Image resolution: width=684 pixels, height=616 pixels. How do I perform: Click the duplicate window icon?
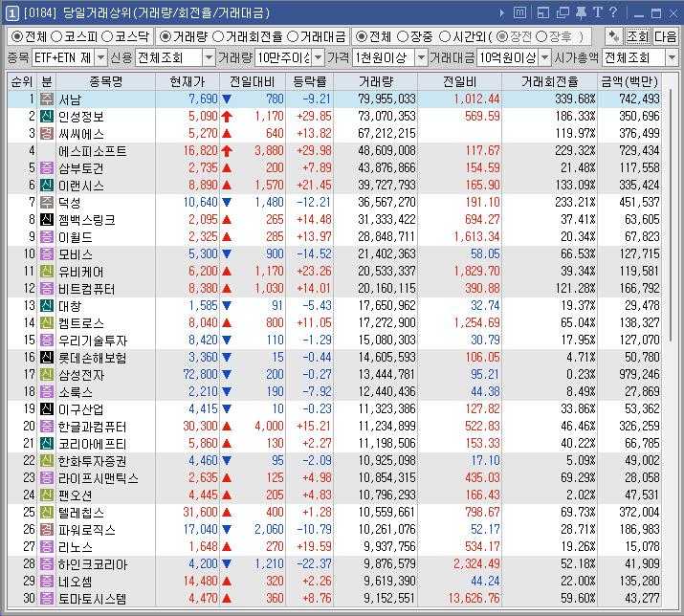[x=563, y=13]
